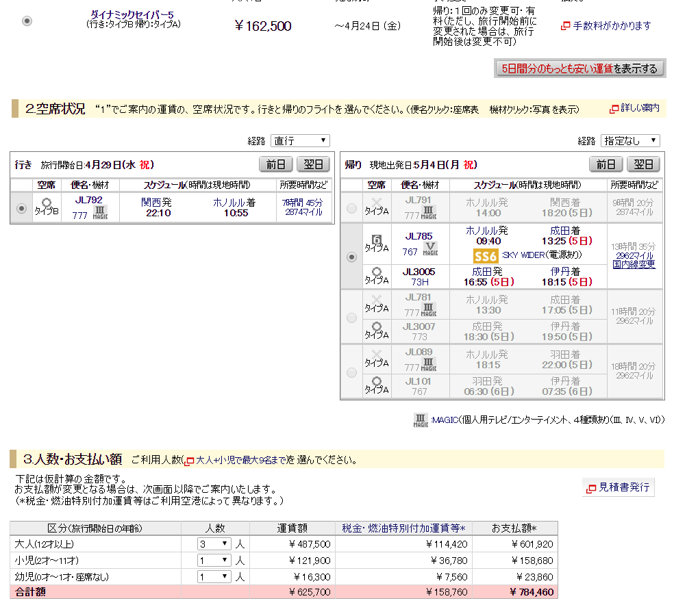Click the MAGIC legend icon below flight tables

click(421, 420)
